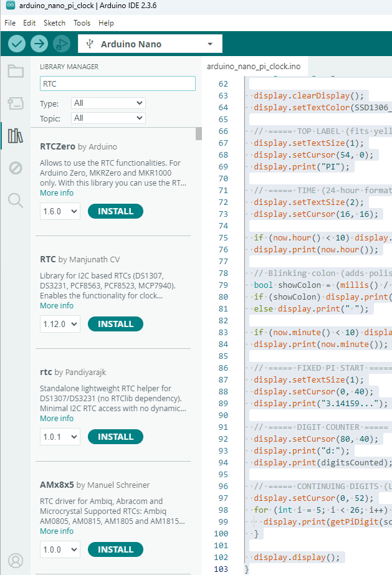The width and height of the screenshot is (392, 575).
Task: Click the display.print("d:"); code line
Action: point(302,450)
